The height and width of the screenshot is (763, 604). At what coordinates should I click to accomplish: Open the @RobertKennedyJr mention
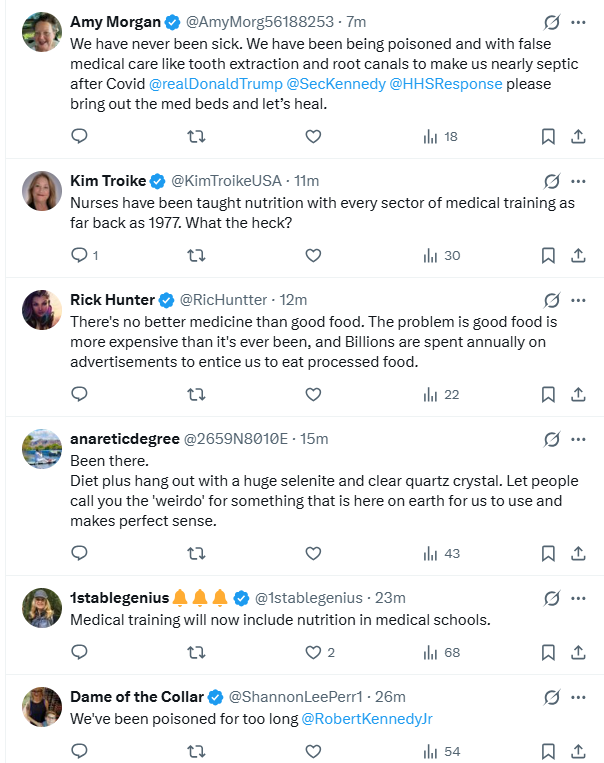pos(366,719)
